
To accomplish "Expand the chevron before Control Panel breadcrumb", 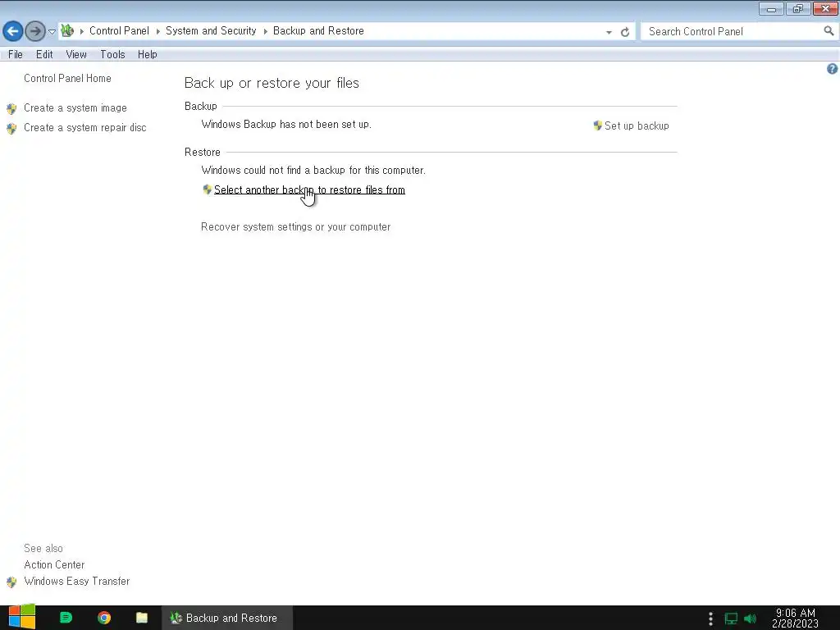I will 82,31.
